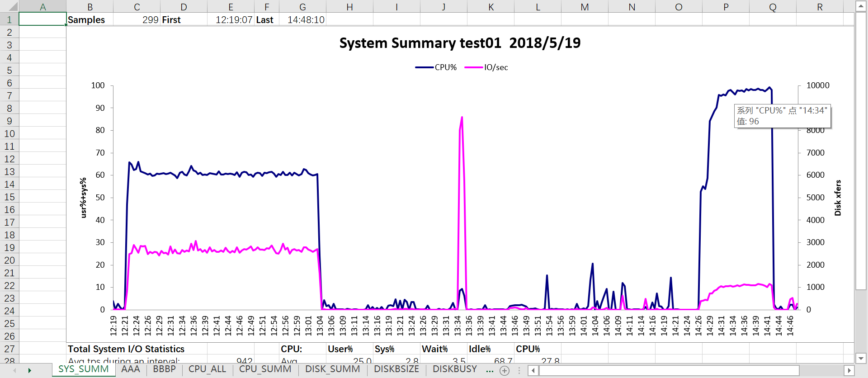The height and width of the screenshot is (378, 868).
Task: Open the BBBP sheet tab
Action: (164, 369)
